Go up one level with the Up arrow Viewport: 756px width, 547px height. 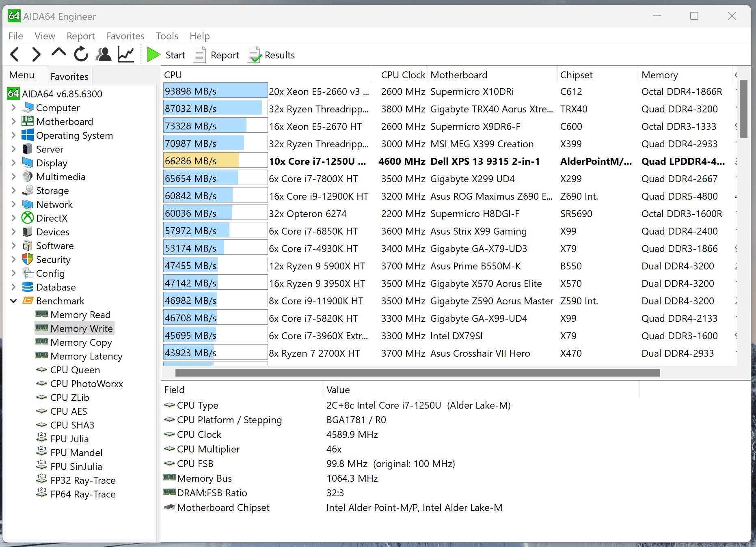click(x=58, y=53)
